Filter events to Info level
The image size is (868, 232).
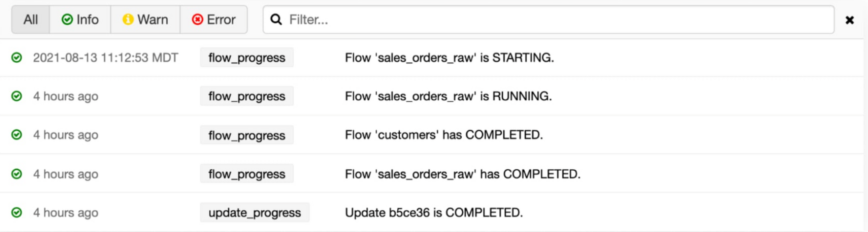coord(80,20)
